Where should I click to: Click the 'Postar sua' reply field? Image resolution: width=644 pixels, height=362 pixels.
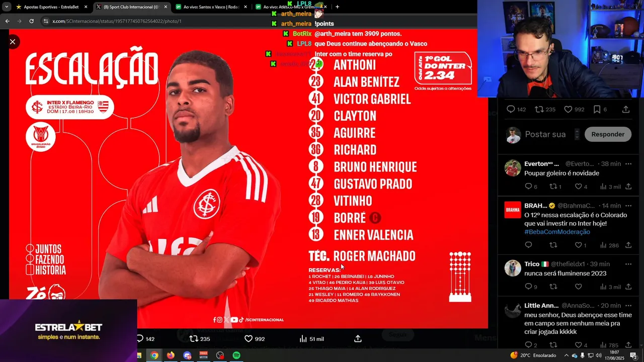coord(545,134)
